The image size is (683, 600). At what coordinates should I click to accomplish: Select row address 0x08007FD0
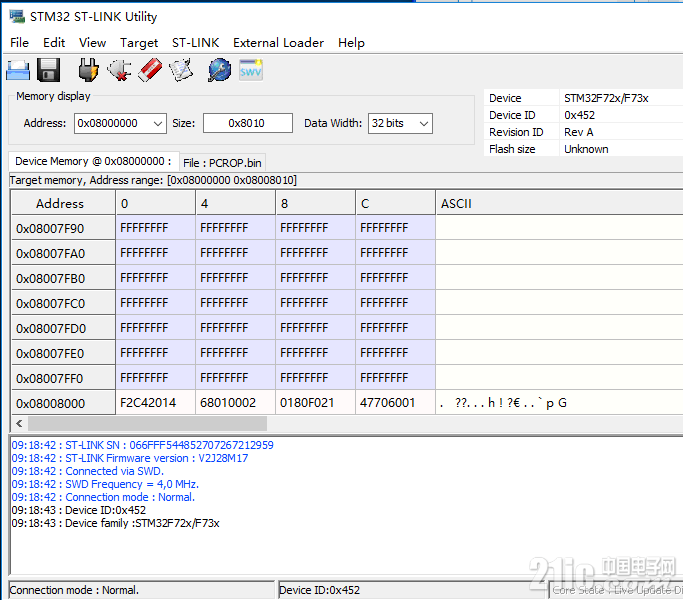(x=63, y=328)
